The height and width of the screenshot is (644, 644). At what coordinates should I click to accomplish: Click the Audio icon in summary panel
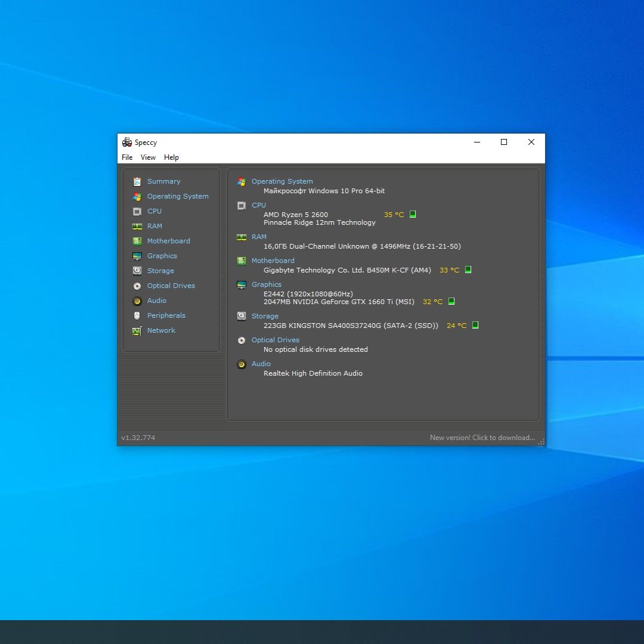(241, 364)
